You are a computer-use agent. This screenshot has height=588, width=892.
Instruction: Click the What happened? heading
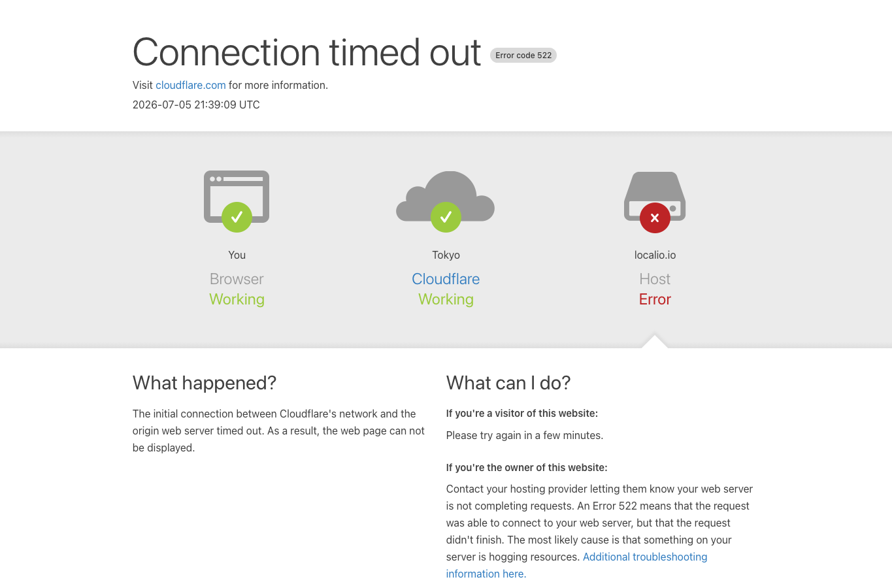(205, 383)
